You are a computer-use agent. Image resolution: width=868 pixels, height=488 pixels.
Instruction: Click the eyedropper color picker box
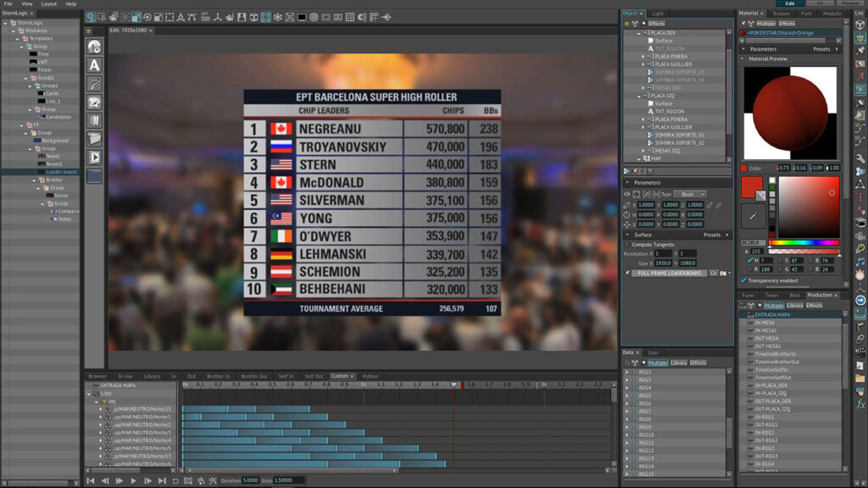coord(752,217)
